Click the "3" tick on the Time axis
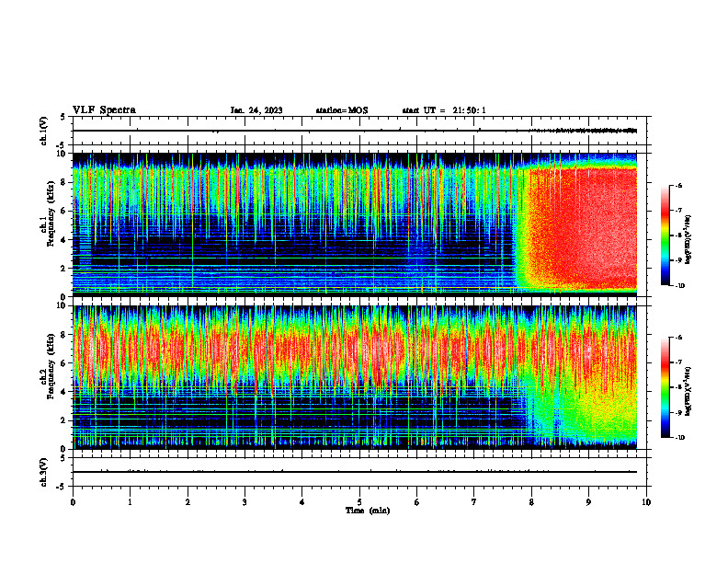 245,502
